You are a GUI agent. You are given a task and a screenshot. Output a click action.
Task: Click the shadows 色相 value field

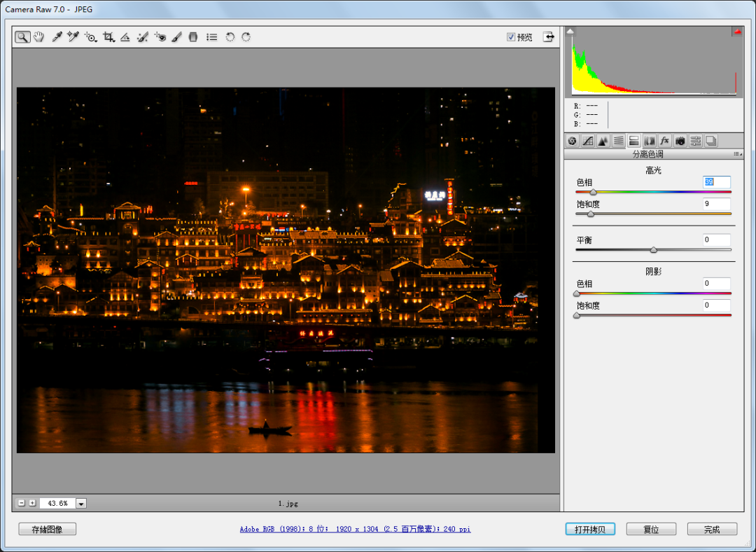(717, 283)
